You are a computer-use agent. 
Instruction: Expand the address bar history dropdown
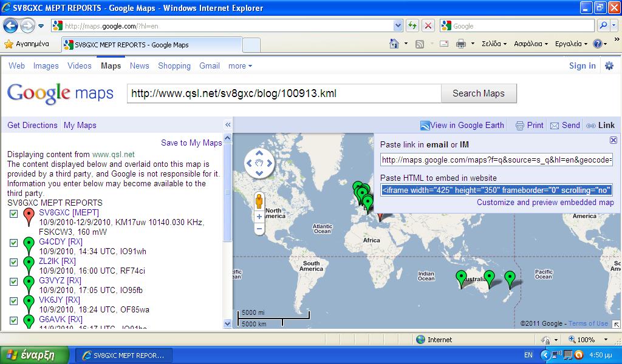point(398,26)
